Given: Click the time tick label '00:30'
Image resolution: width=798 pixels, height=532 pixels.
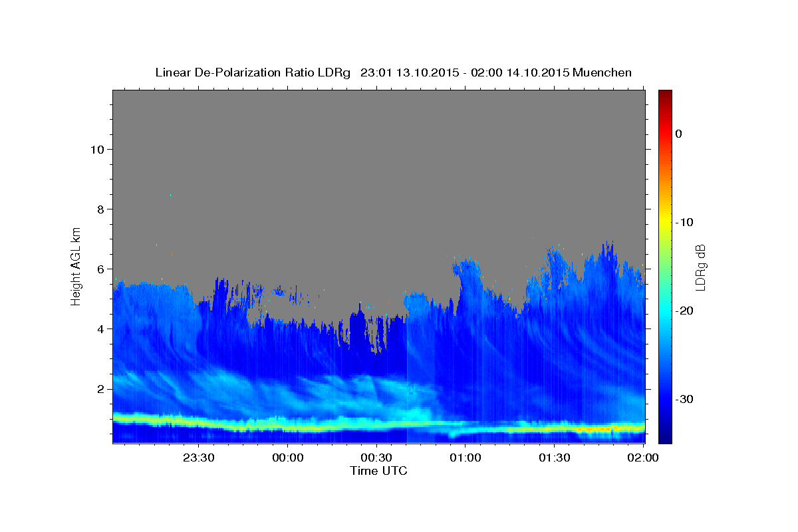Looking at the screenshot, I should [x=376, y=458].
